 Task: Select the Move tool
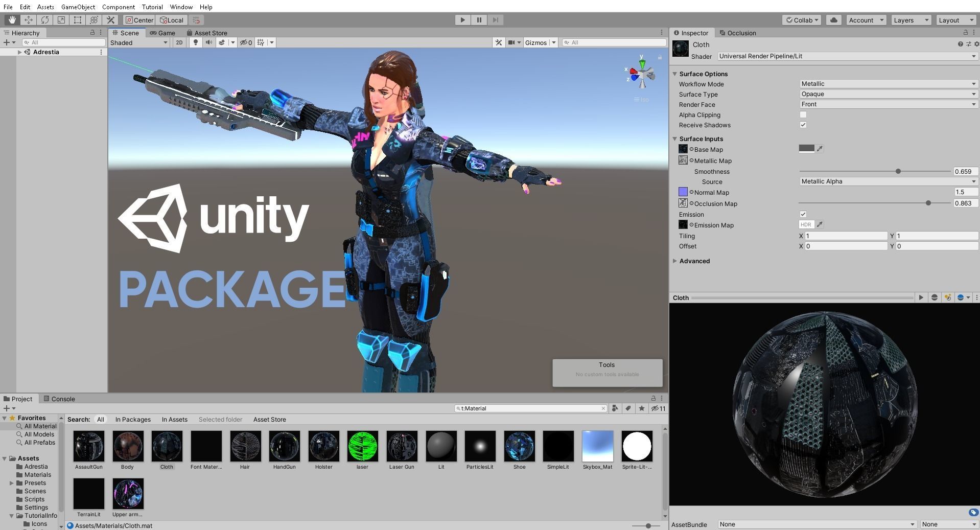click(x=29, y=20)
